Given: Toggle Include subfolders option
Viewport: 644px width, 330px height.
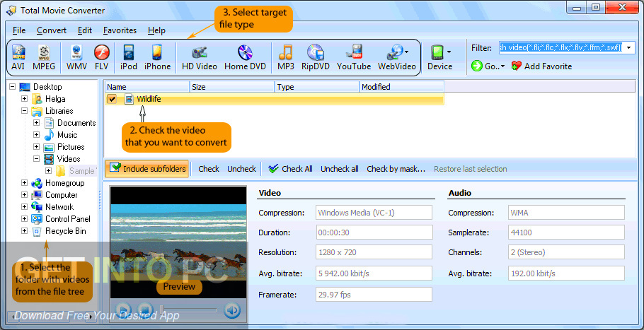Looking at the screenshot, I should (147, 168).
